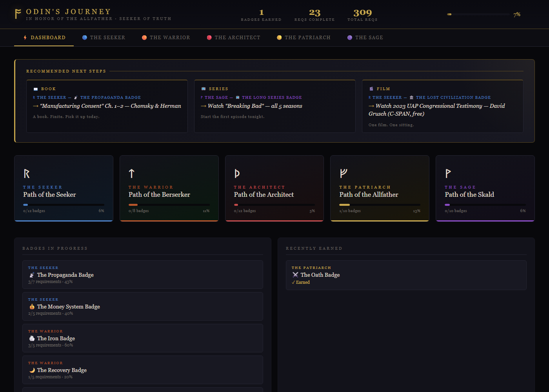The image size is (549, 392).
Task: Open the UAP Congressional Testimony film recommendation
Action: (443, 106)
